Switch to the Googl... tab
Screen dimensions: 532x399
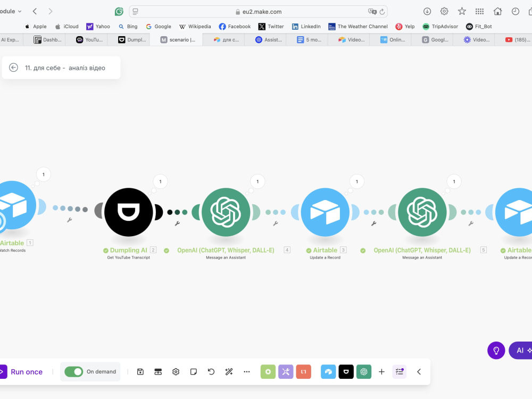[x=435, y=40]
